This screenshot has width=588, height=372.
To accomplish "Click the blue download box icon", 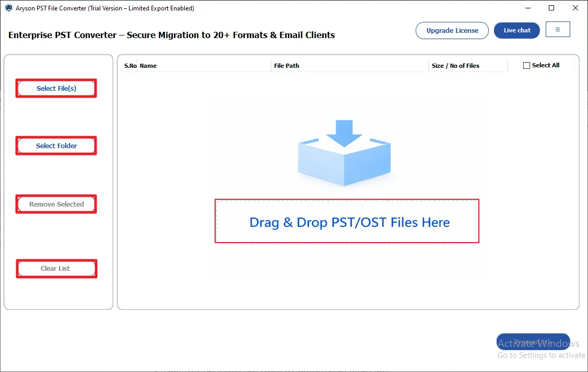I will pos(344,153).
